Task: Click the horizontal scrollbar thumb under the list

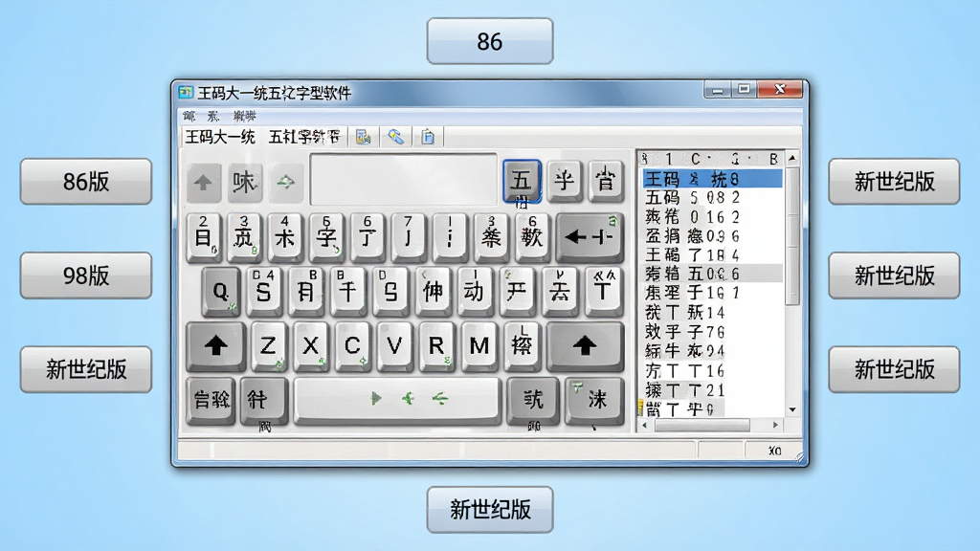Action: click(702, 425)
